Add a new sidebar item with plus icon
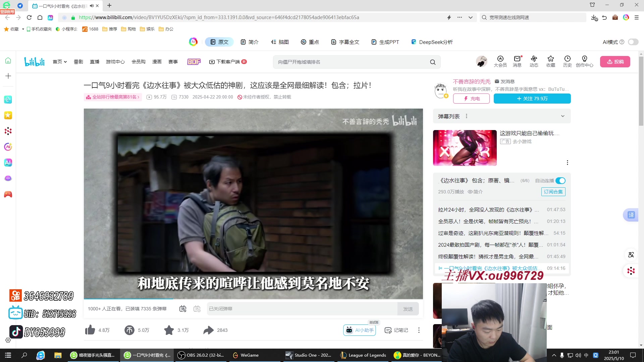This screenshot has height=362, width=644. (x=8, y=76)
